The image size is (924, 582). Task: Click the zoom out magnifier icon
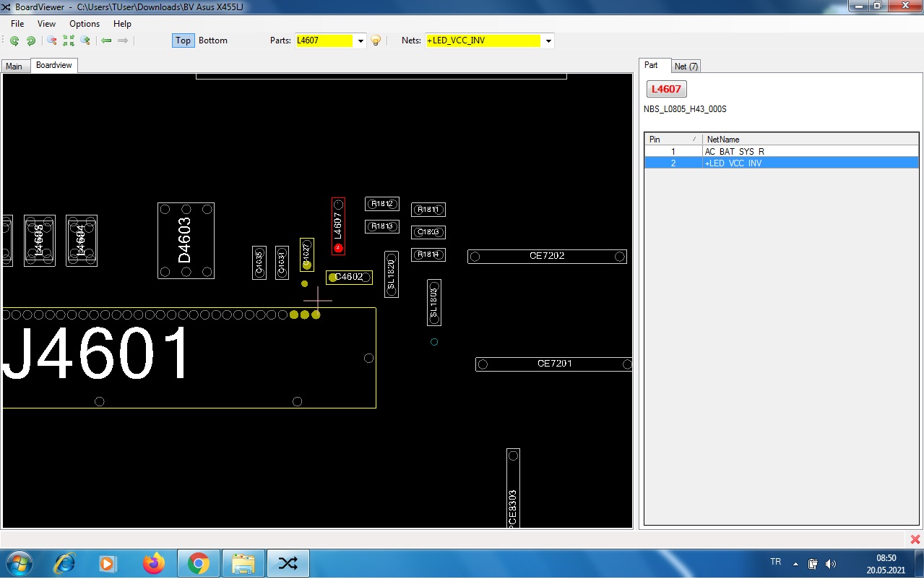tap(52, 41)
